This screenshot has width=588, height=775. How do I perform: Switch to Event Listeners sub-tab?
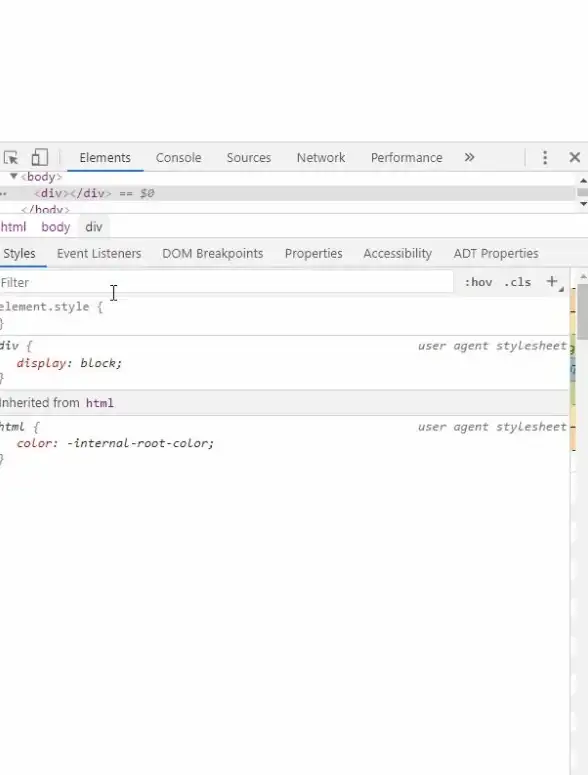[99, 254]
